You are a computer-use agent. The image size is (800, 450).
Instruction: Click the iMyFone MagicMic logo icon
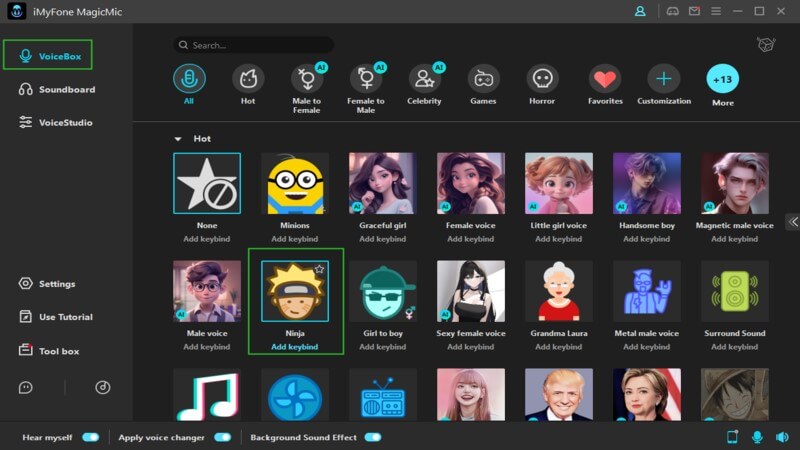tap(16, 11)
